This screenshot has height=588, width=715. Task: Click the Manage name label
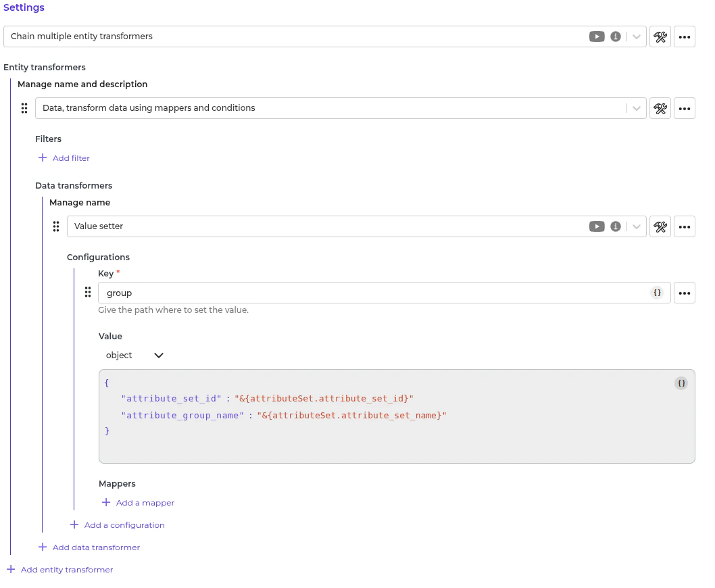(80, 203)
